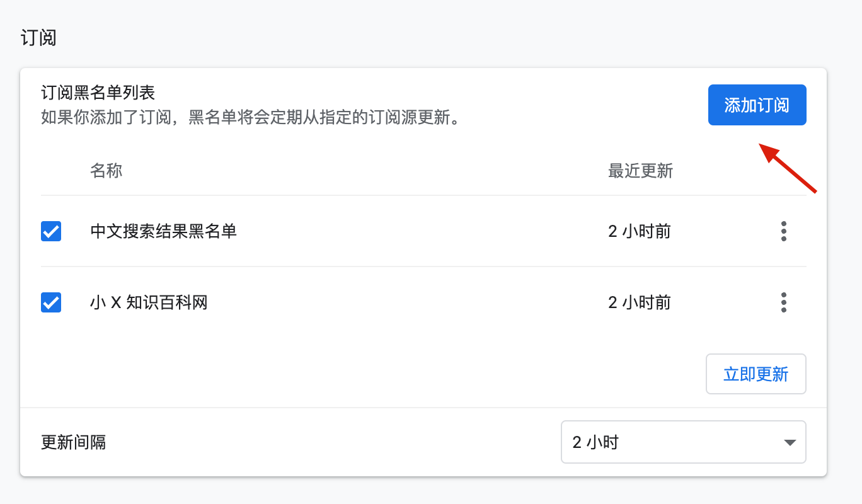The width and height of the screenshot is (862, 504).
Task: Open more options for 小 X 知识百科网
Action: 783,302
